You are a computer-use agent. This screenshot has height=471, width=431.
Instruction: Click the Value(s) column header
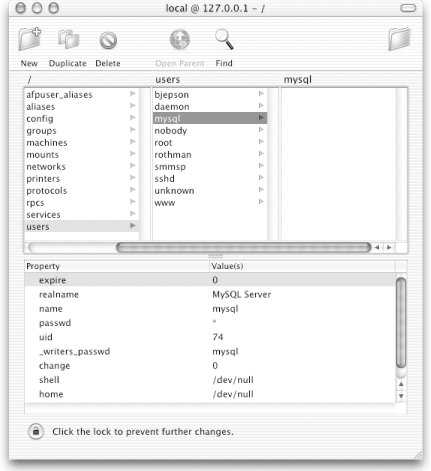coord(302,266)
